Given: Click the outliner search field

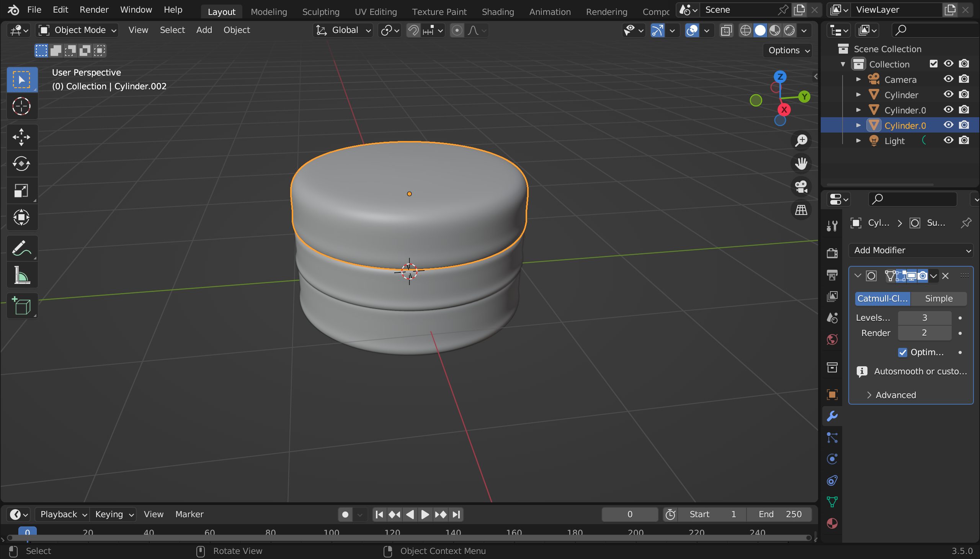Looking at the screenshot, I should 936,30.
